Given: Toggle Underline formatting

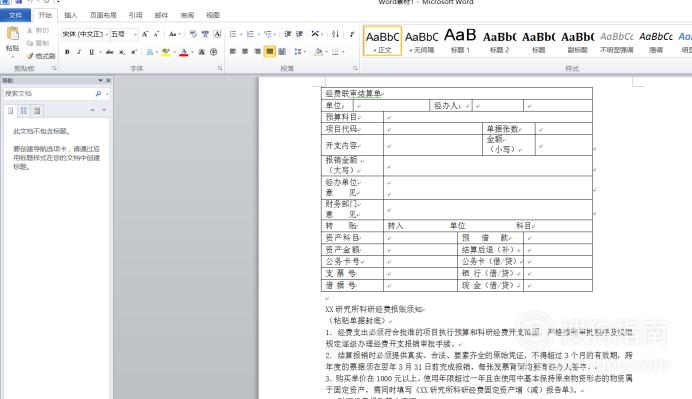Looking at the screenshot, I should pos(91,52).
